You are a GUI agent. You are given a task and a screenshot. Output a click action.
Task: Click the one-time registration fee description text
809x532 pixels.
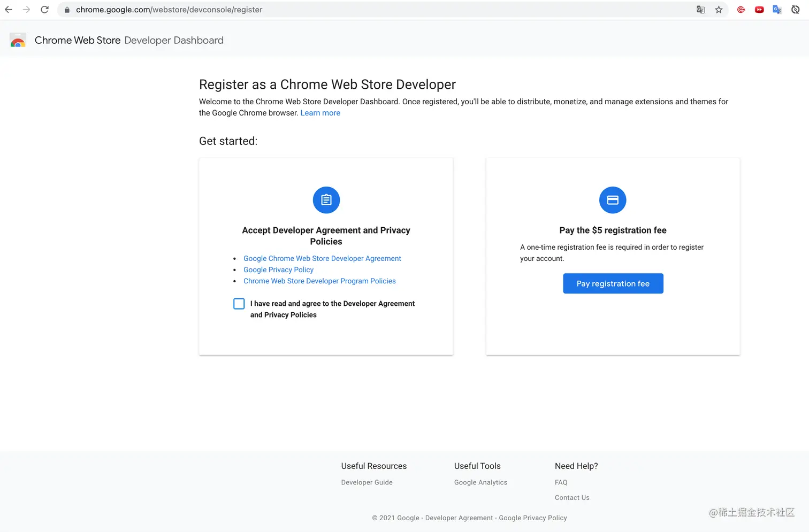(612, 253)
